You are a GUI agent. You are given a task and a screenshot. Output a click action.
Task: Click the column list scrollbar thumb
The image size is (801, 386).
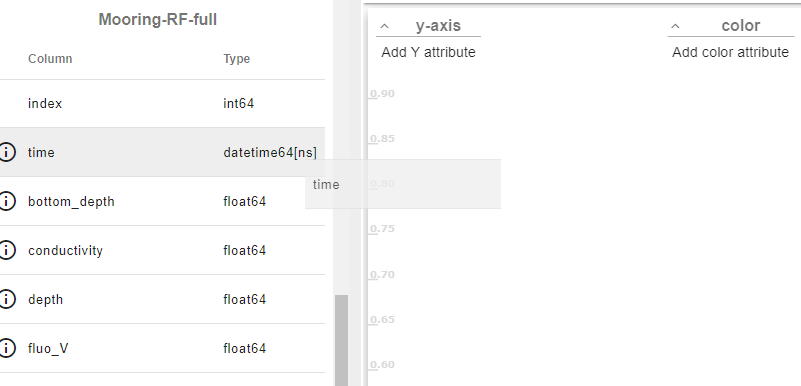[341, 340]
